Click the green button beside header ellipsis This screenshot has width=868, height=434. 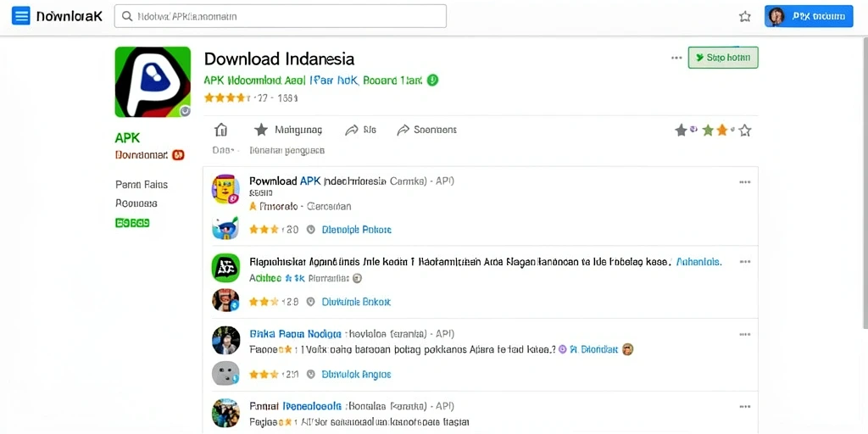point(723,58)
